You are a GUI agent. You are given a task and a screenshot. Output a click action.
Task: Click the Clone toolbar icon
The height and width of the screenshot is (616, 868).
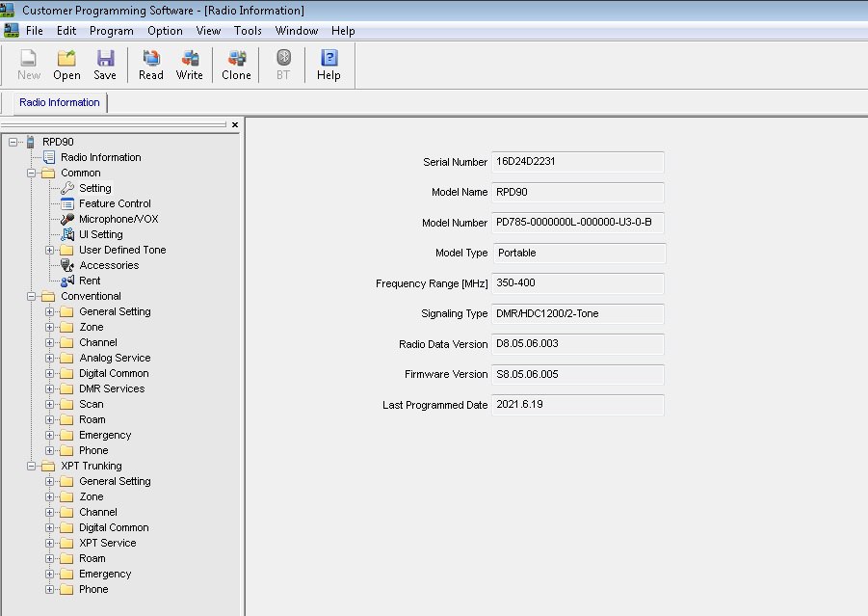pyautogui.click(x=236, y=65)
